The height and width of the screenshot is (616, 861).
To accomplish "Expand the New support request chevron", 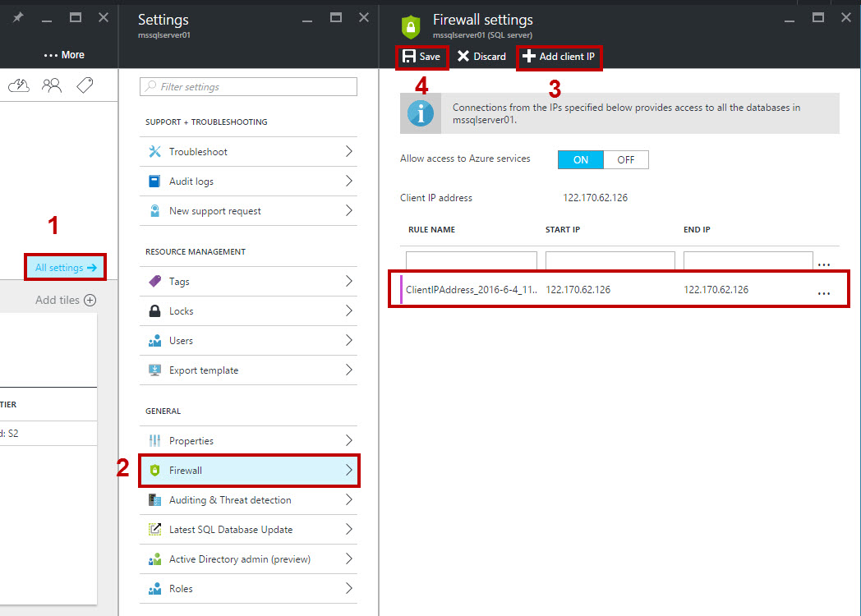I will (348, 211).
